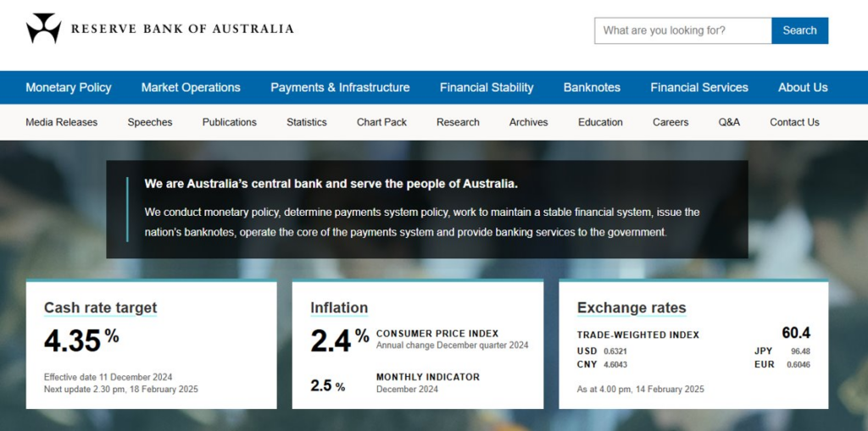
Task: Open the Financial Services menu
Action: [699, 87]
